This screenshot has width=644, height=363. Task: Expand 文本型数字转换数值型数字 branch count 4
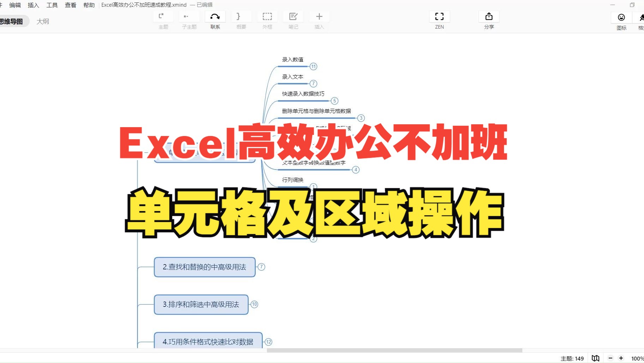(356, 170)
